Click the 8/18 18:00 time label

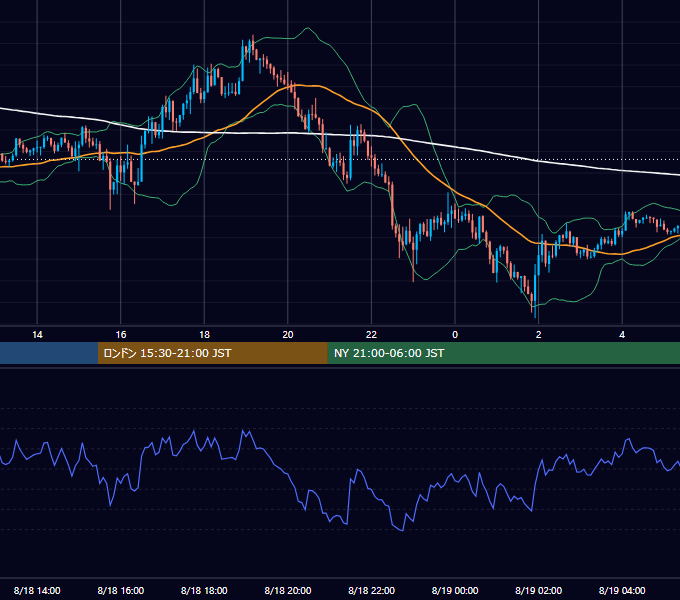[204, 590]
